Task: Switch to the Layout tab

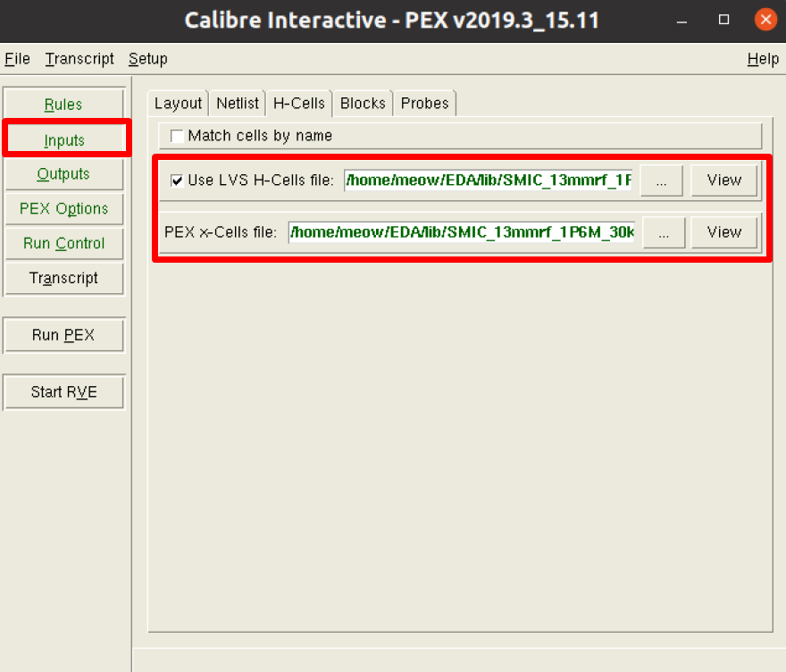Action: (x=178, y=104)
